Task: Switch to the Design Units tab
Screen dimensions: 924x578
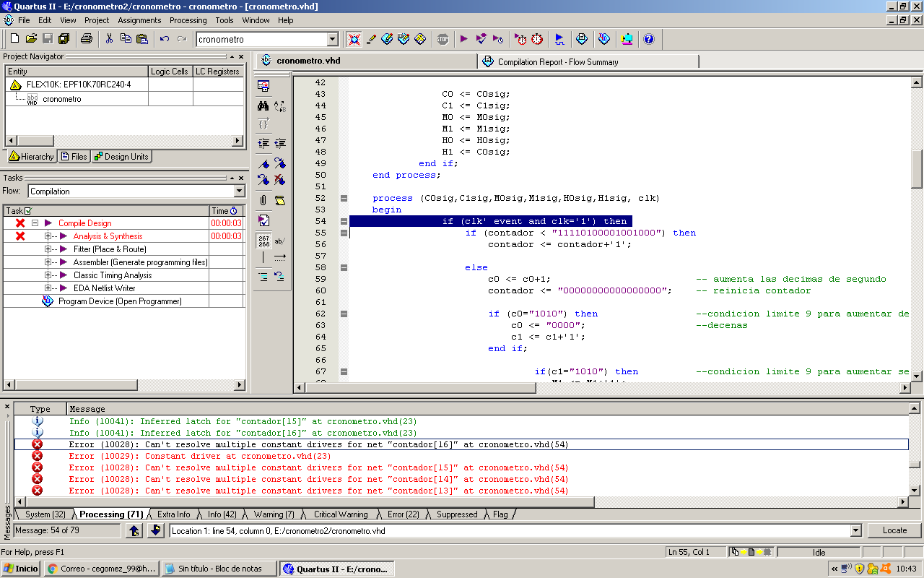Action: click(x=121, y=157)
